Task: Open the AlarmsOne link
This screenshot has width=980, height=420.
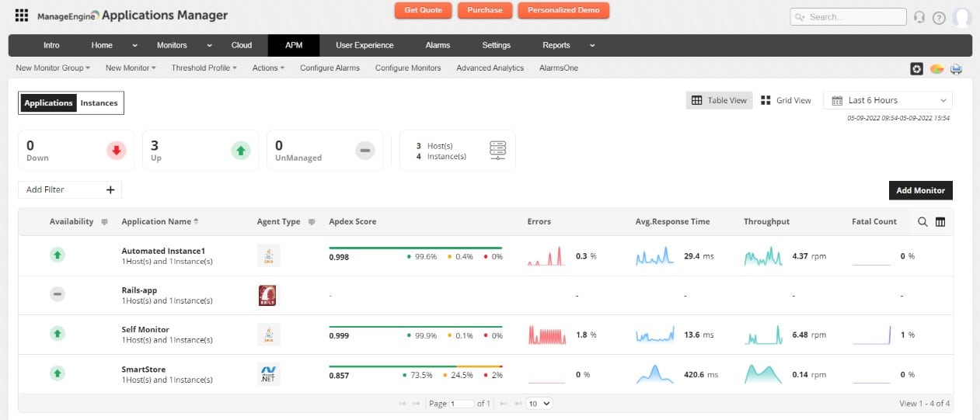Action: point(559,68)
